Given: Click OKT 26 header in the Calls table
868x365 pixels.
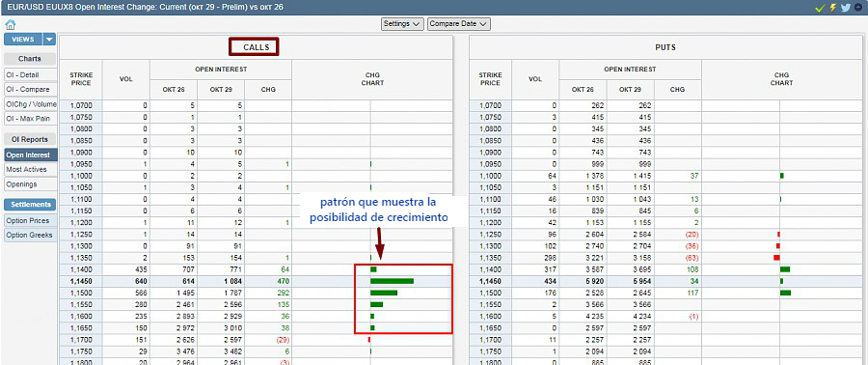Looking at the screenshot, I should pyautogui.click(x=174, y=89).
